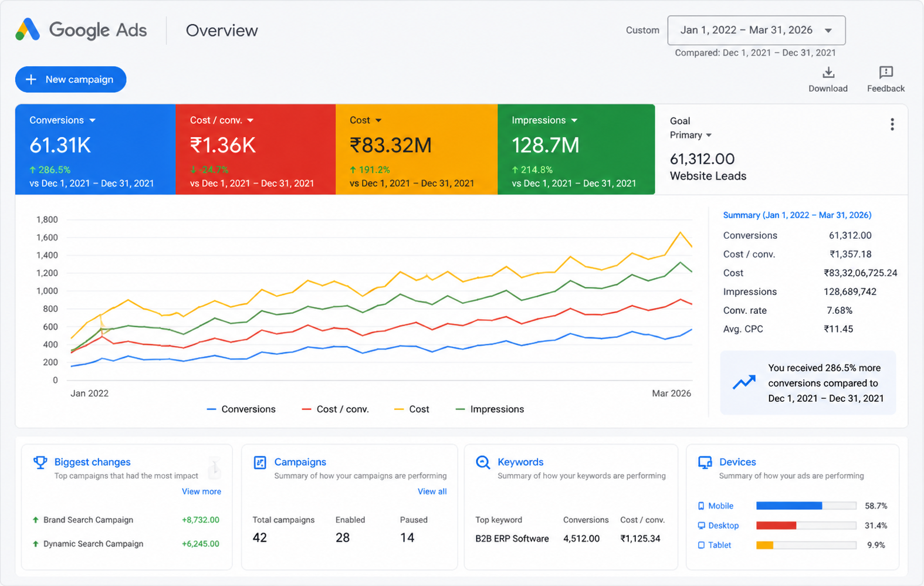Toggle Cost / conv. series in chart legend
The image size is (924, 586).
335,409
